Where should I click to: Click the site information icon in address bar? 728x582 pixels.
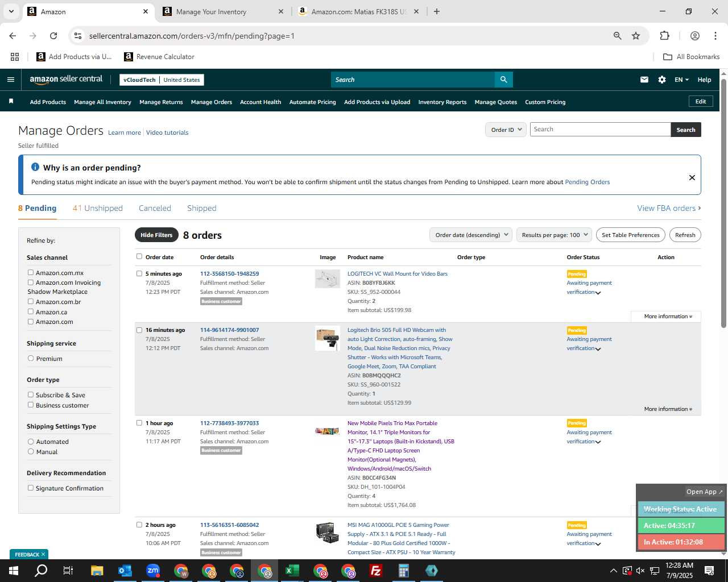pos(78,36)
